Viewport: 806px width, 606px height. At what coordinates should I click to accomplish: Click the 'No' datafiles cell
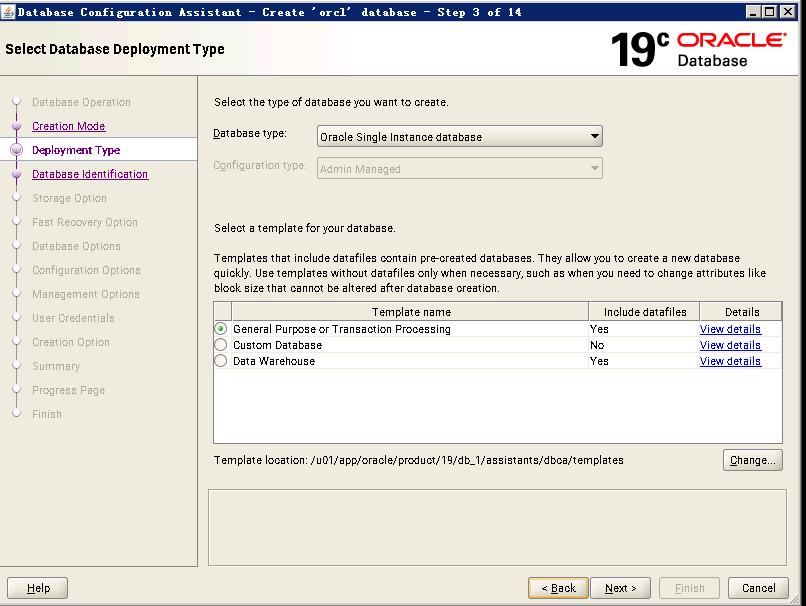[597, 345]
